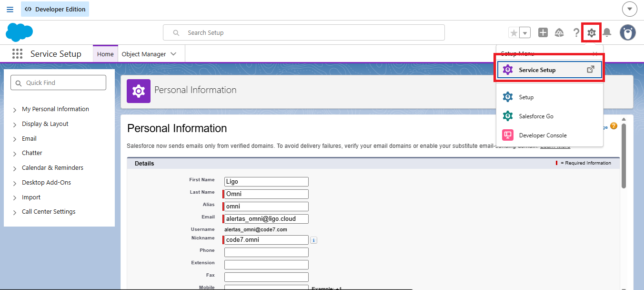Follow the Learn More link
The width and height of the screenshot is (644, 290).
tap(555, 146)
